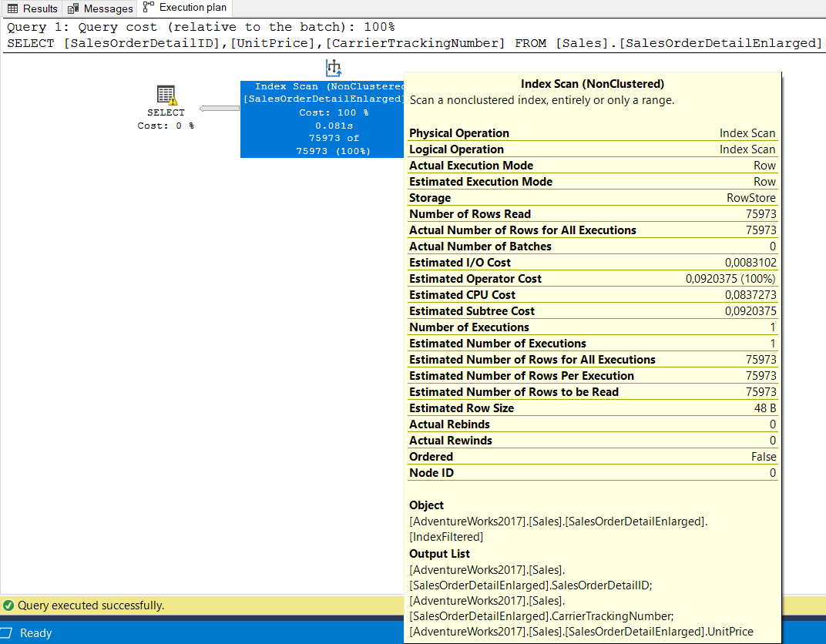Image resolution: width=826 pixels, height=644 pixels.
Task: Click the tooltip description about scanning index
Action: (x=542, y=100)
